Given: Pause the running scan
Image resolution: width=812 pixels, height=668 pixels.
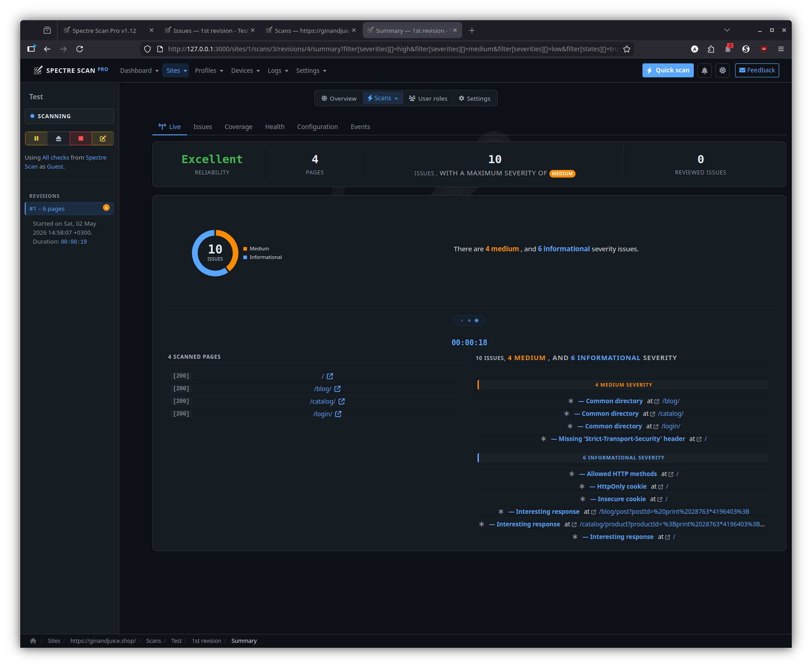Looking at the screenshot, I should 36,138.
